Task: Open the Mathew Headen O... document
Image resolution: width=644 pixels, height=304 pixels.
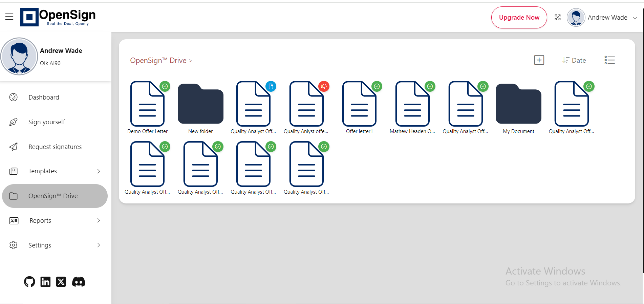Action: pyautogui.click(x=413, y=104)
